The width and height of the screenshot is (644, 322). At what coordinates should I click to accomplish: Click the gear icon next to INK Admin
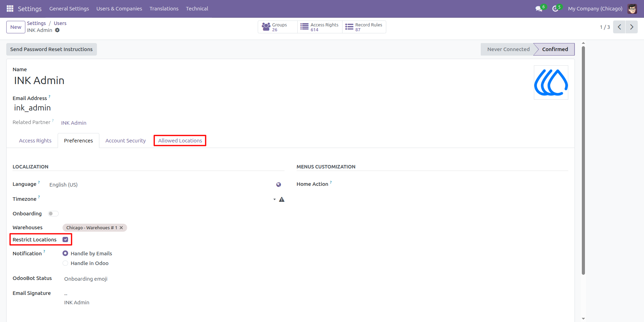pyautogui.click(x=57, y=30)
